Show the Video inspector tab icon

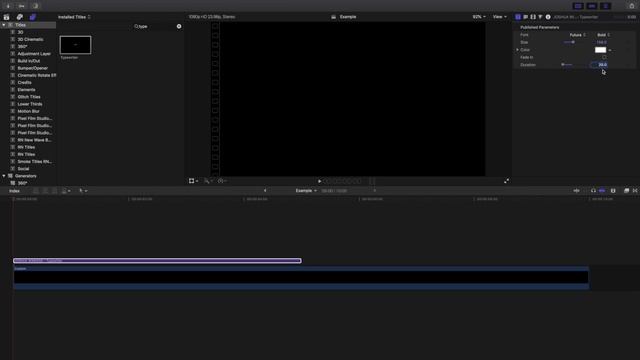tap(533, 17)
